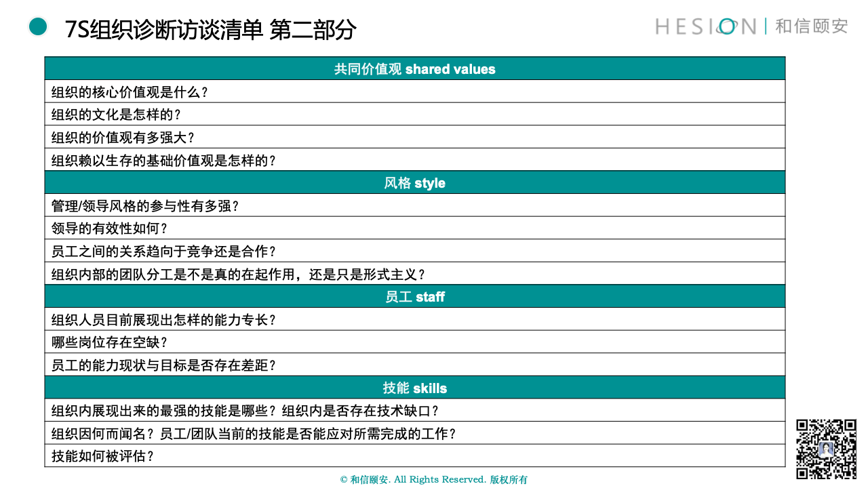Image resolution: width=868 pixels, height=488 pixels.
Task: Click the 和信颐安 copyright footer text
Action: (x=433, y=480)
